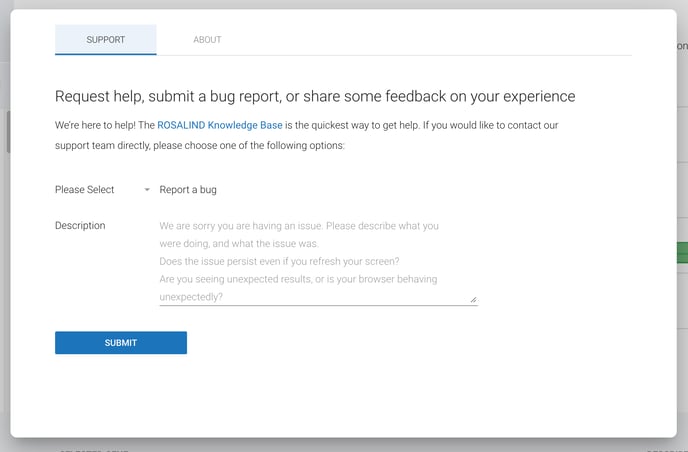Screen dimensions: 688x452
Task: Grab the Description box resize handle
Action: [473, 298]
